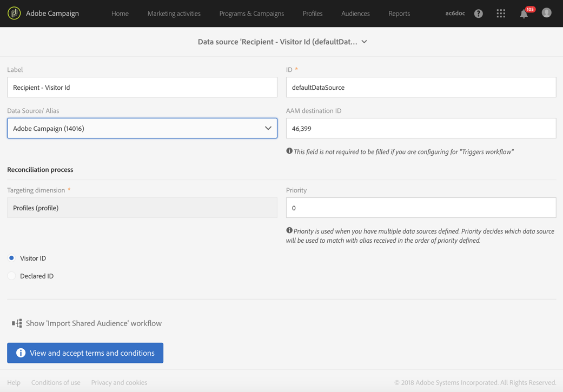Click into the AAM destination ID field
Screen dimensions: 563x392
click(x=421, y=129)
